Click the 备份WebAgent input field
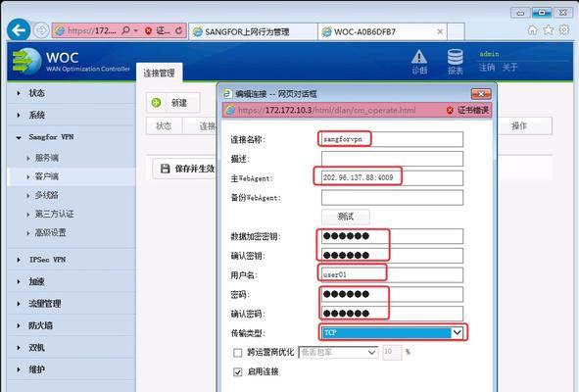The height and width of the screenshot is (392, 579). pyautogui.click(x=392, y=198)
